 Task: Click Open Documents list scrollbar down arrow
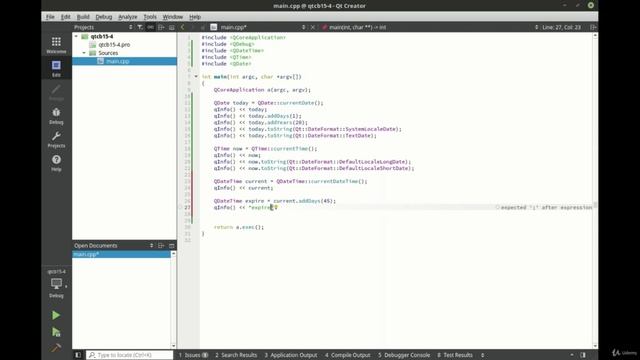[x=173, y=346]
